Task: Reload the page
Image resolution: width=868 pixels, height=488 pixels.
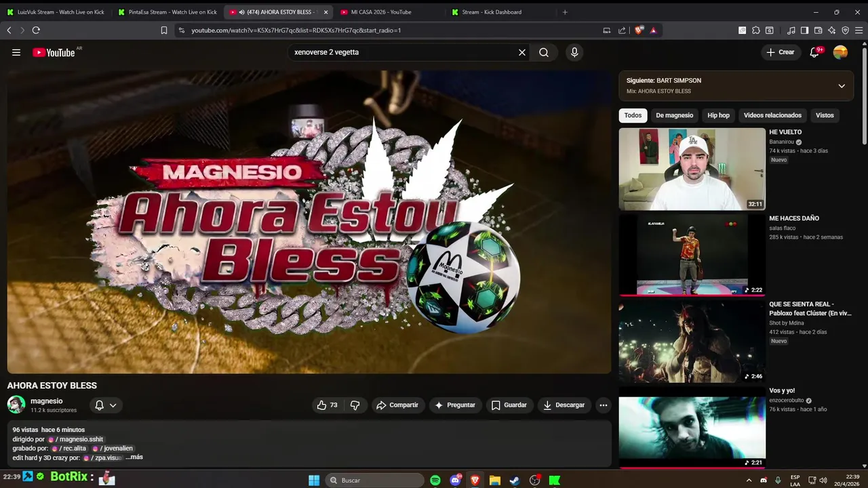Action: click(x=36, y=30)
